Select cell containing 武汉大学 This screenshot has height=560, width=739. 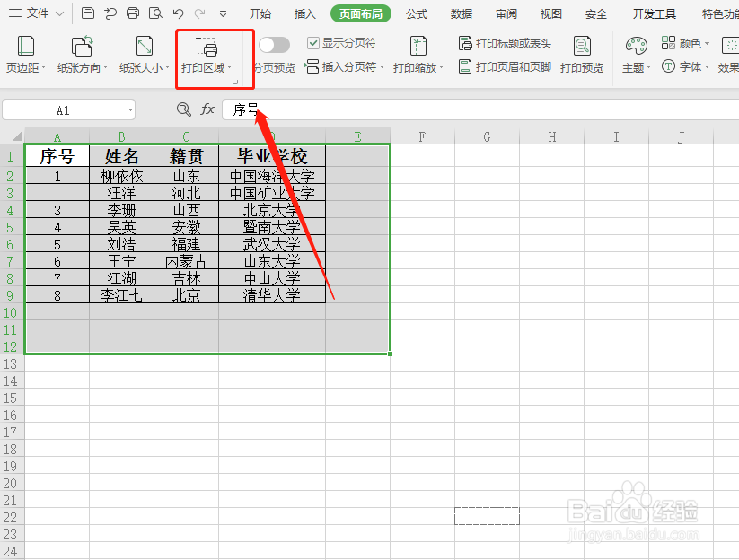tap(272, 244)
